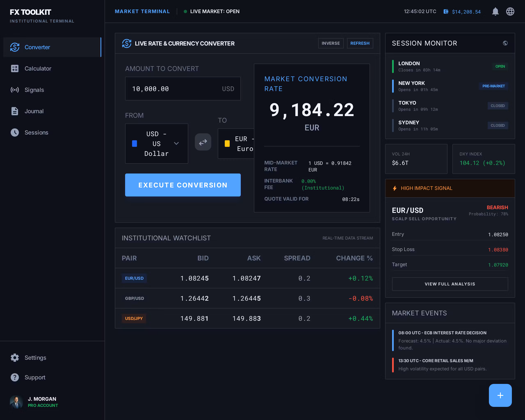
Task: Click the Session Monitor globe icon
Action: click(x=505, y=43)
